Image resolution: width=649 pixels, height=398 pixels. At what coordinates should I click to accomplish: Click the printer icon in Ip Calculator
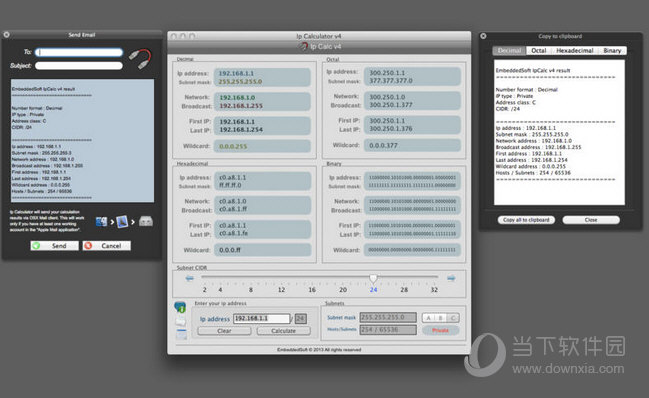180,321
